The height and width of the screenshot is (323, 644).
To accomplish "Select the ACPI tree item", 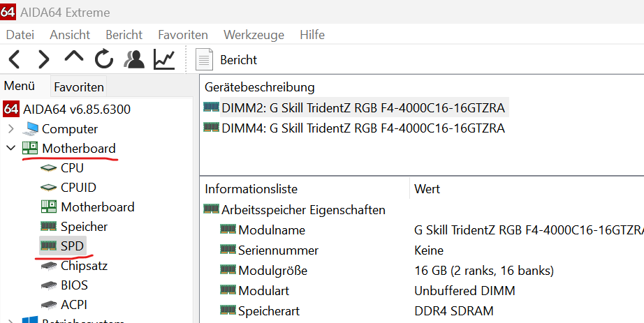I will coord(74,305).
